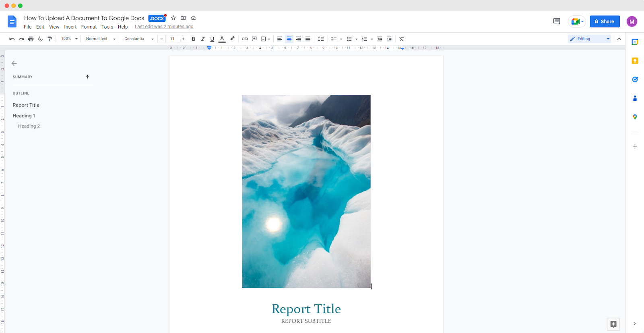
Task: Open the text color picker
Action: pyautogui.click(x=222, y=39)
